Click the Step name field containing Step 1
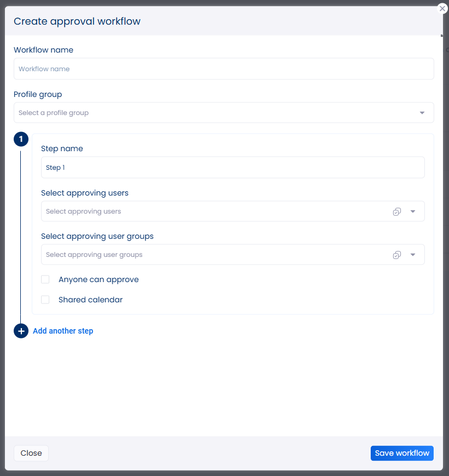449x476 pixels. (233, 168)
